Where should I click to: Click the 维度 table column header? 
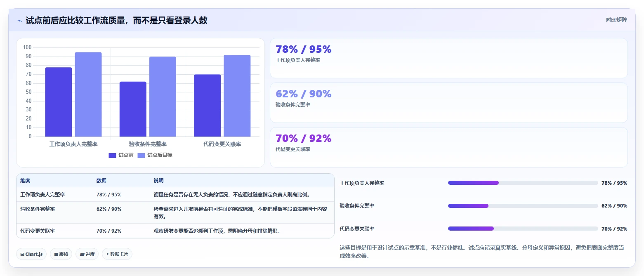click(x=25, y=181)
